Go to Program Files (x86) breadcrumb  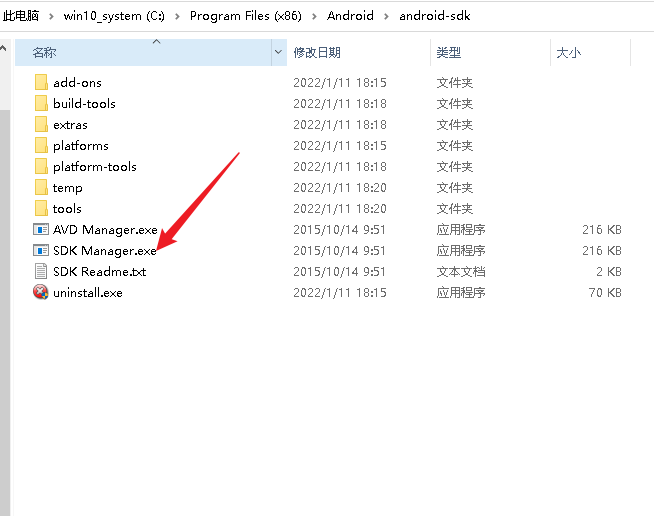(x=245, y=16)
